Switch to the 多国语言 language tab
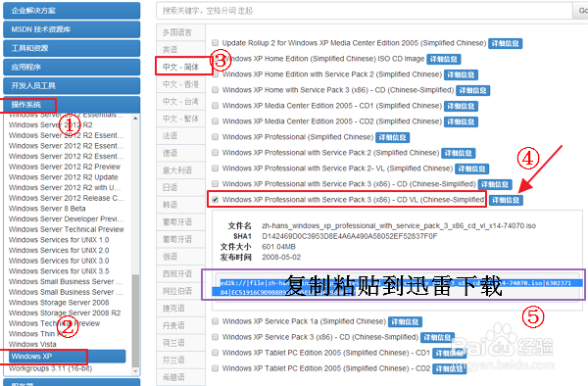This screenshot has width=588, height=386. coord(180,32)
